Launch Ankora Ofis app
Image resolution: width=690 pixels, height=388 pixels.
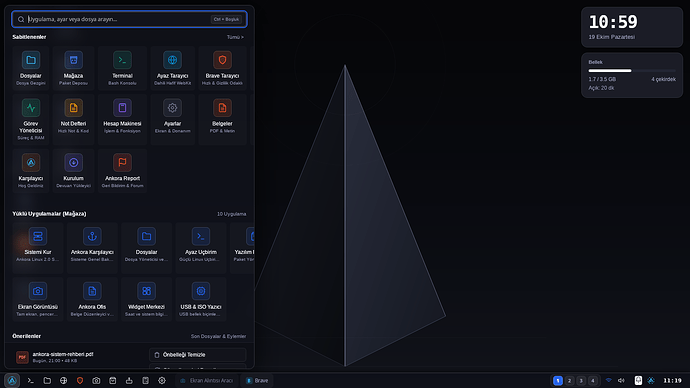point(92,299)
